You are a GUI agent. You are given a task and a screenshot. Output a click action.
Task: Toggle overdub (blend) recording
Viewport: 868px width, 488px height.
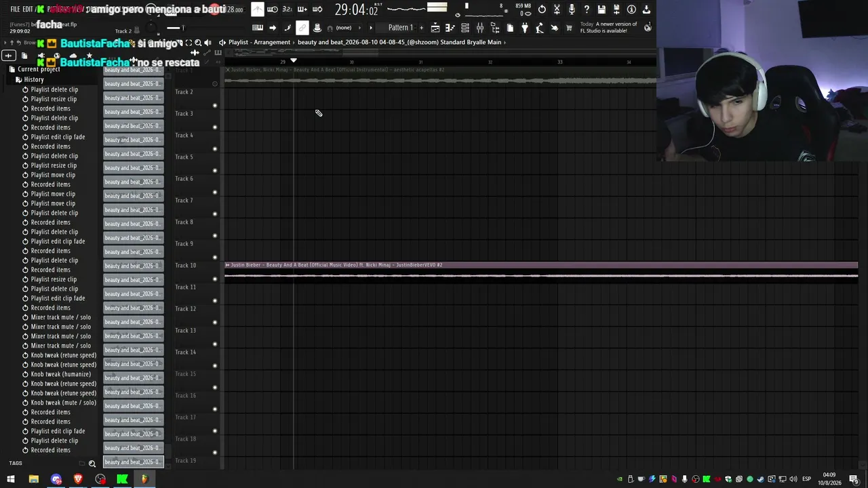pyautogui.click(x=302, y=9)
